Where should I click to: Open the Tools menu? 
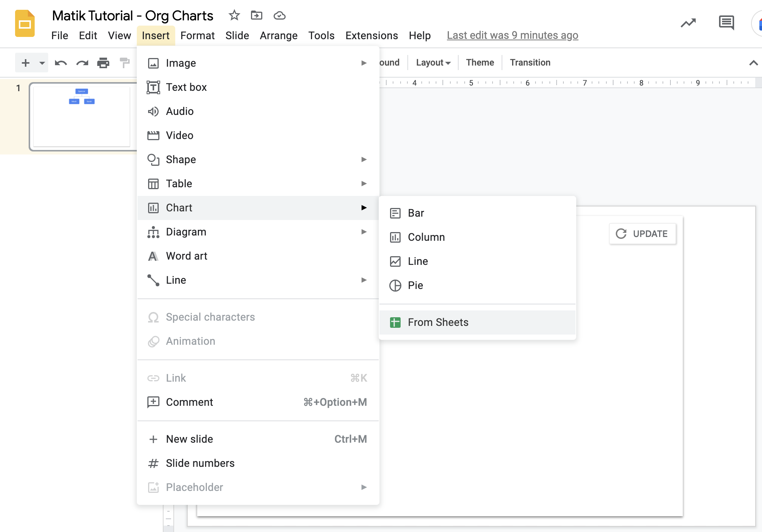click(321, 35)
